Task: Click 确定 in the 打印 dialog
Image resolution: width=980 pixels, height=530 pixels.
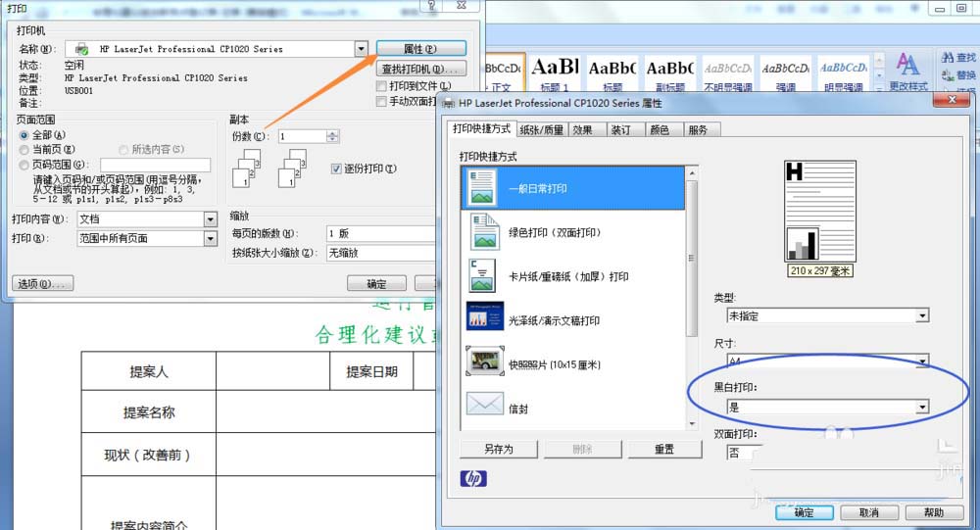Action: (376, 284)
